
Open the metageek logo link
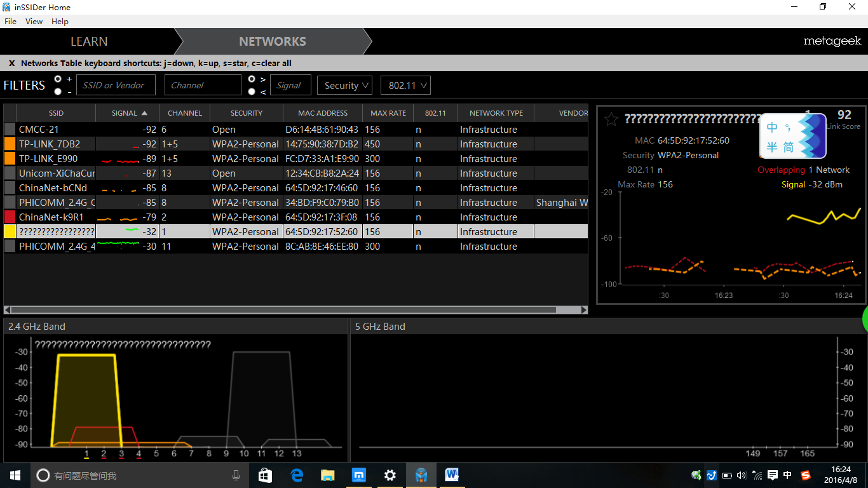click(832, 41)
